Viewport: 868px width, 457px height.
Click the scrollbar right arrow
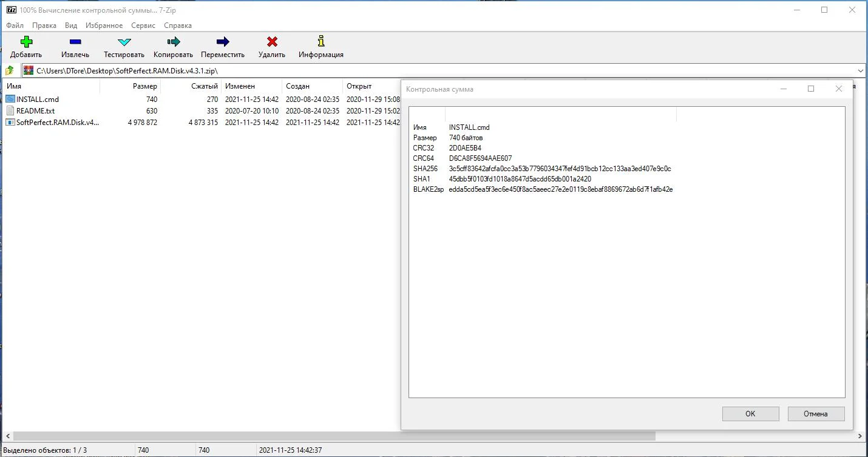coord(860,436)
